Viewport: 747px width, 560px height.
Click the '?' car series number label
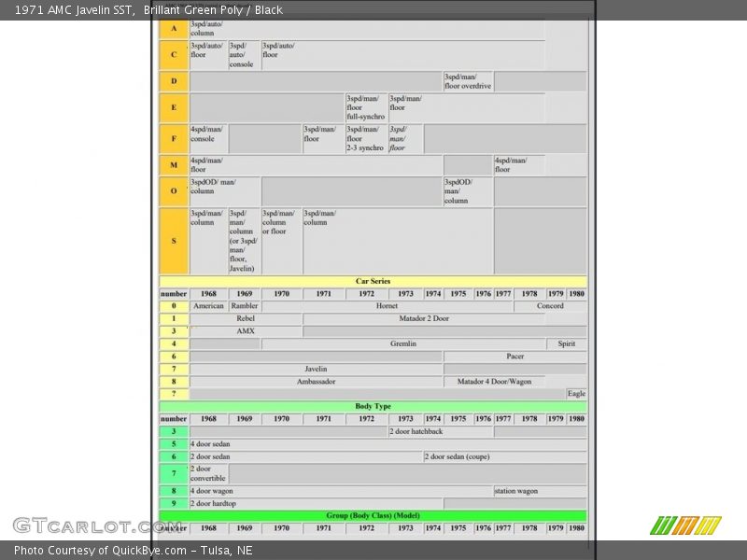click(174, 394)
